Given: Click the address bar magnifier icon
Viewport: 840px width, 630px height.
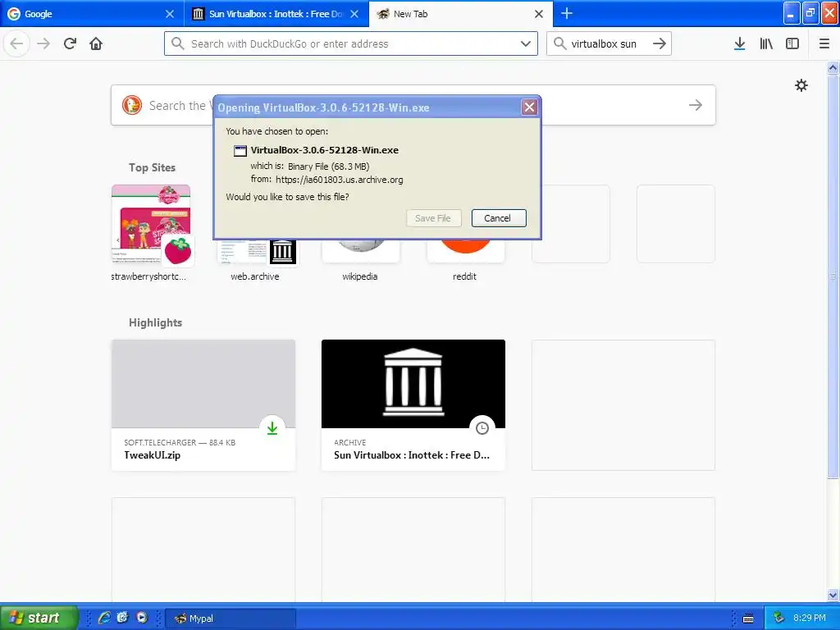Looking at the screenshot, I should [178, 43].
